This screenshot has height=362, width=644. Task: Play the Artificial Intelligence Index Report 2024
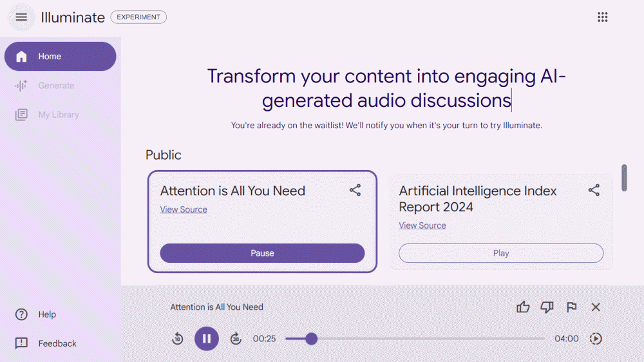click(501, 253)
